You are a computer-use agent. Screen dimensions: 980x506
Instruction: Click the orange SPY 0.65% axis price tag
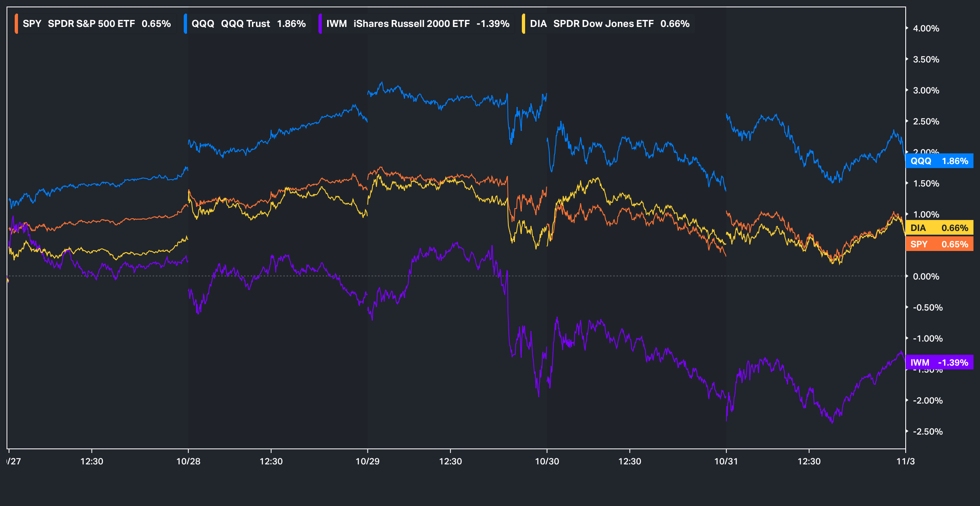point(939,244)
